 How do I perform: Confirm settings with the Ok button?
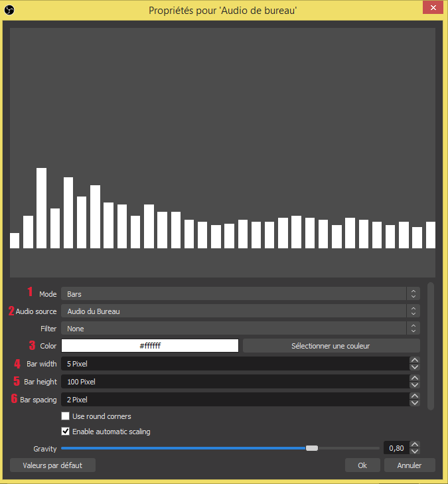(362, 465)
